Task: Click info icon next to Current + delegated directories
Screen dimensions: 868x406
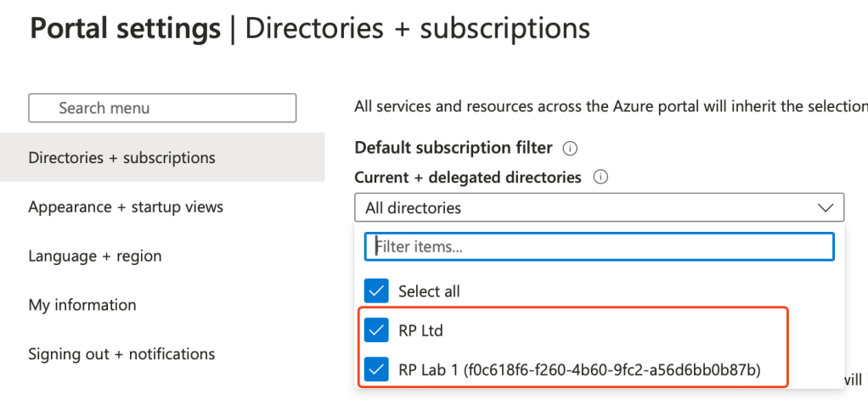Action: pos(600,178)
